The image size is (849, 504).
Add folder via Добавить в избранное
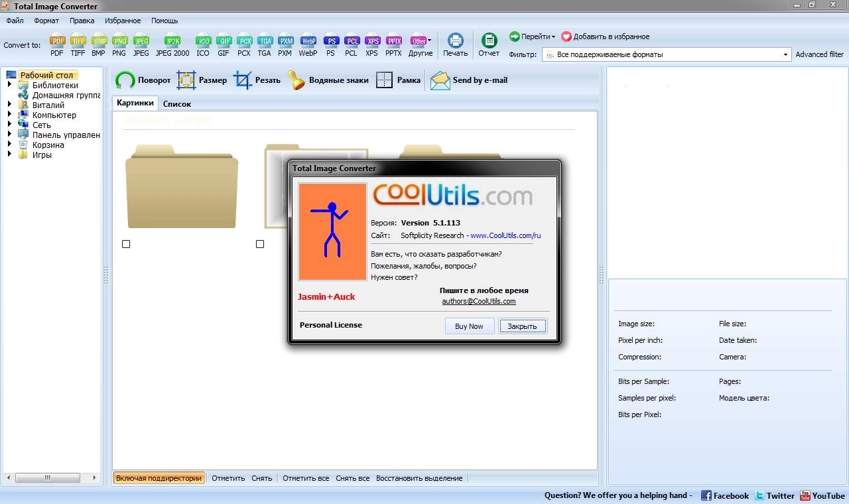pos(605,36)
